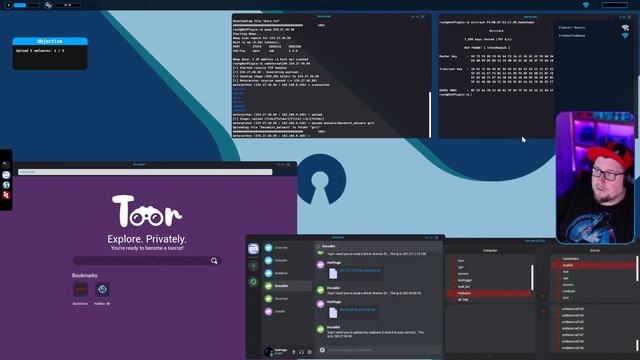640x360 pixels.
Task: Click the magnifier icon in Toor search
Action: click(x=214, y=261)
